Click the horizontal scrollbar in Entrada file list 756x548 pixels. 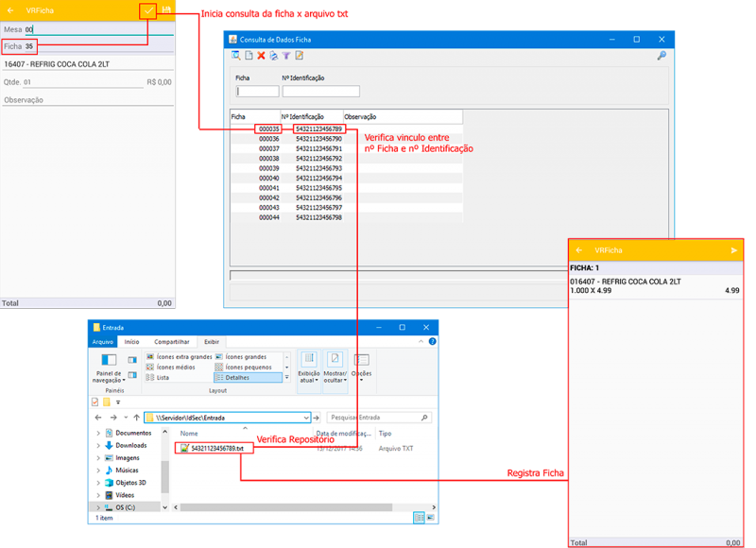[x=286, y=507]
